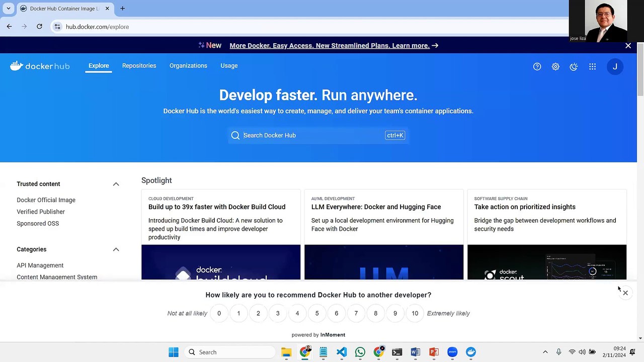Viewport: 644px width, 362px height.
Task: Open the Organizations tab
Action: 188,66
